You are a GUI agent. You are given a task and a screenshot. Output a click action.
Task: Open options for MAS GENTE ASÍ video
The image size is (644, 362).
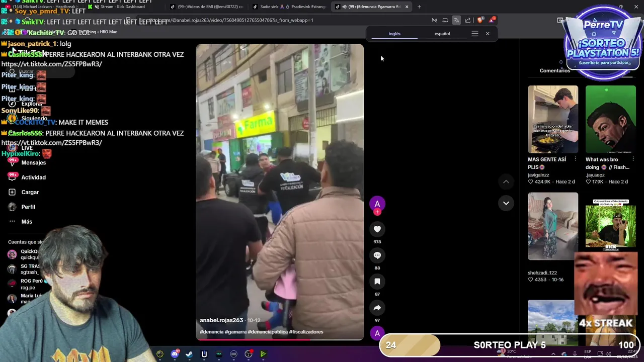(x=576, y=159)
